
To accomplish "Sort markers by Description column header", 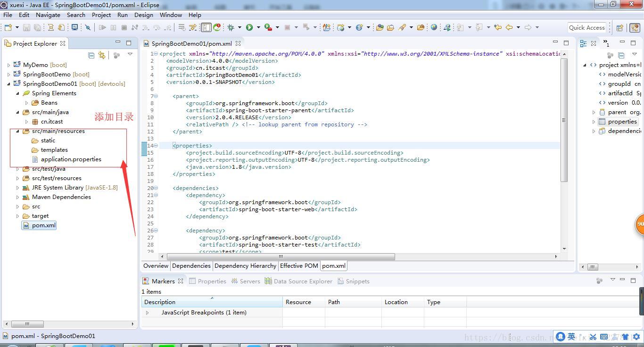I will [x=212, y=302].
